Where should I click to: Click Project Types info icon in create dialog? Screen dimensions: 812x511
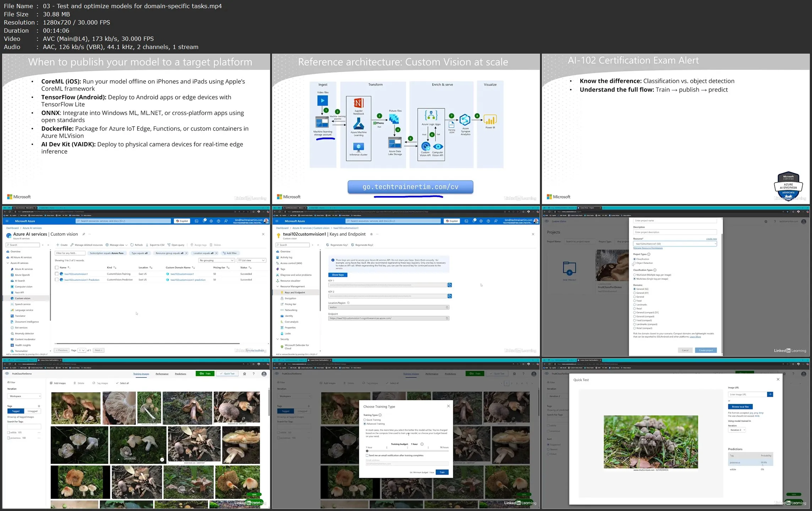coord(649,254)
